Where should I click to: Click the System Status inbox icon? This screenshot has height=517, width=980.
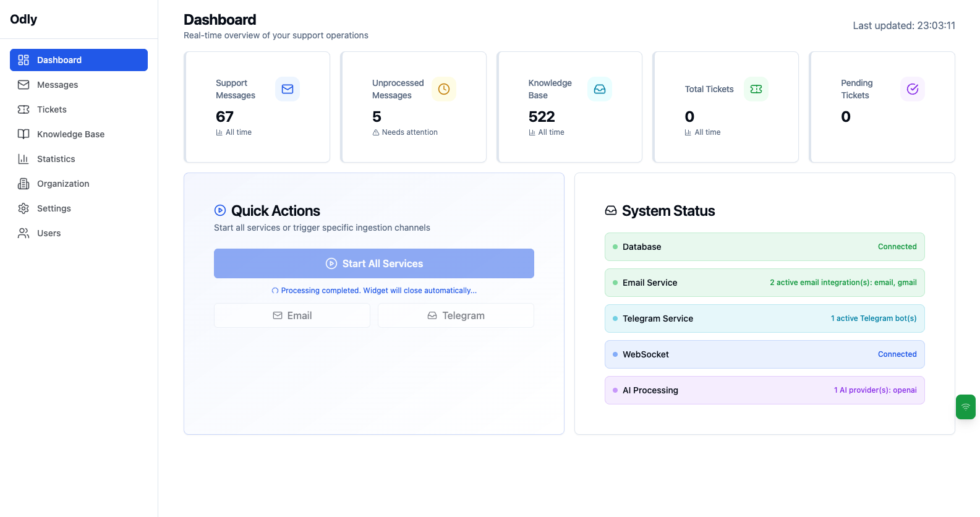pyautogui.click(x=611, y=210)
